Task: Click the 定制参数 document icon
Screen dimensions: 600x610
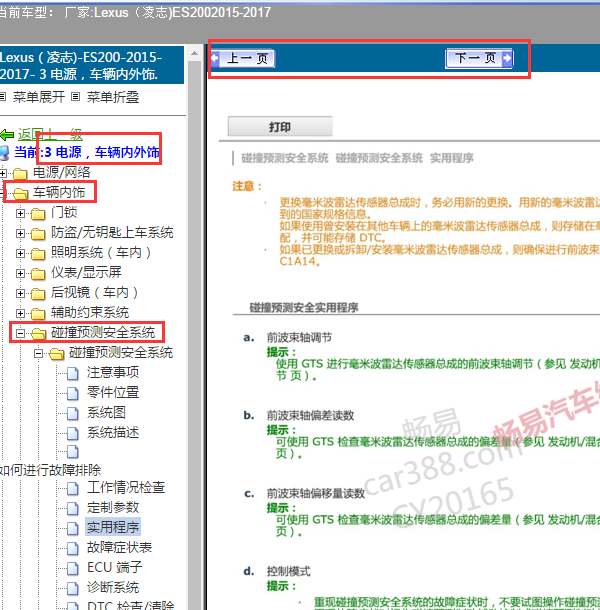Action: (72, 508)
